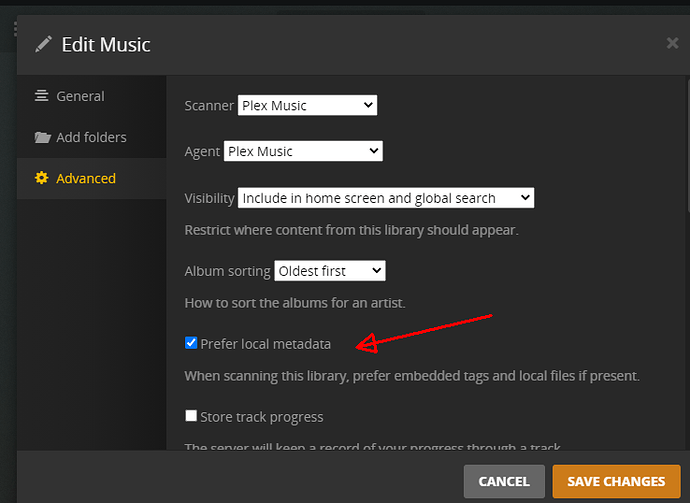Click Save Changes button
The width and height of the screenshot is (690, 503).
[615, 481]
